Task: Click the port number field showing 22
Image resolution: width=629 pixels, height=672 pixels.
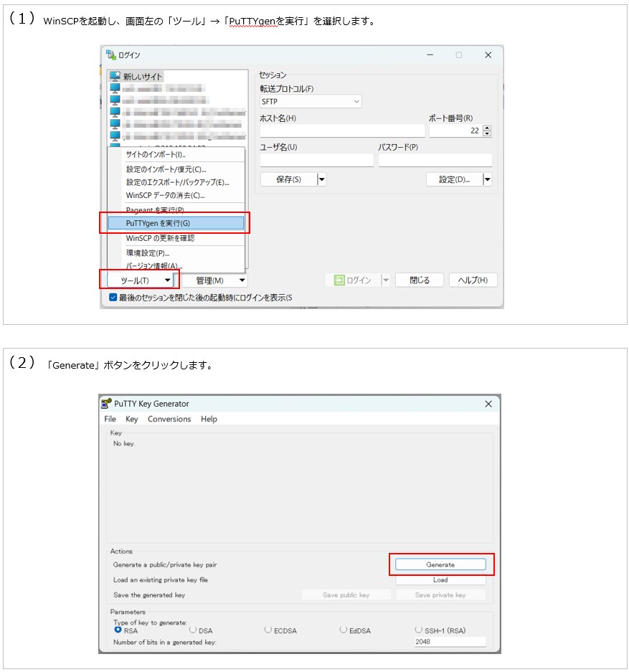Action: [455, 131]
